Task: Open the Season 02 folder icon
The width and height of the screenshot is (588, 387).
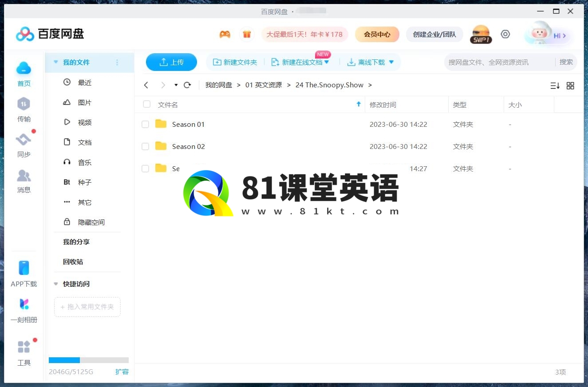Action: pos(161,146)
